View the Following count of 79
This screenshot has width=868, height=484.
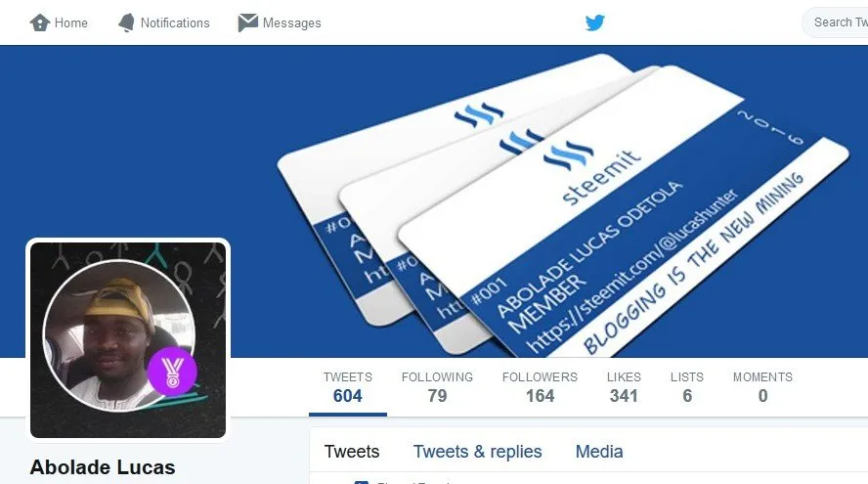pos(437,386)
